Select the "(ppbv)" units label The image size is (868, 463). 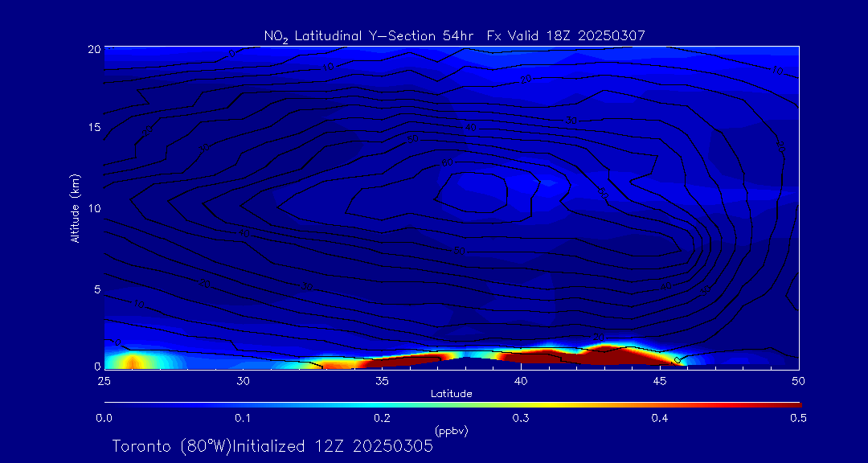click(x=451, y=432)
